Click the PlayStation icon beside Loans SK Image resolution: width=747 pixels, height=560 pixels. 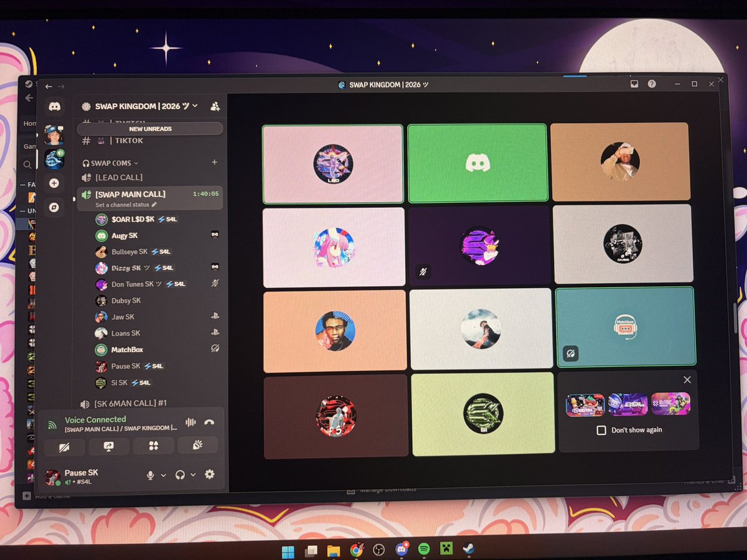point(215,332)
